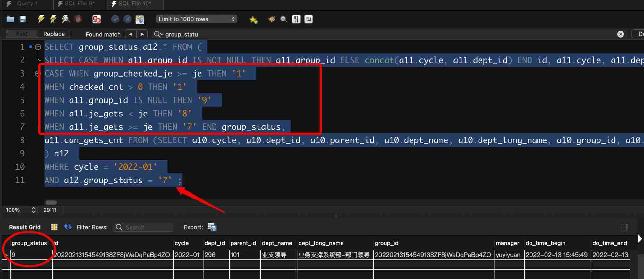Collapse the CASE block on line 3

tap(37, 74)
